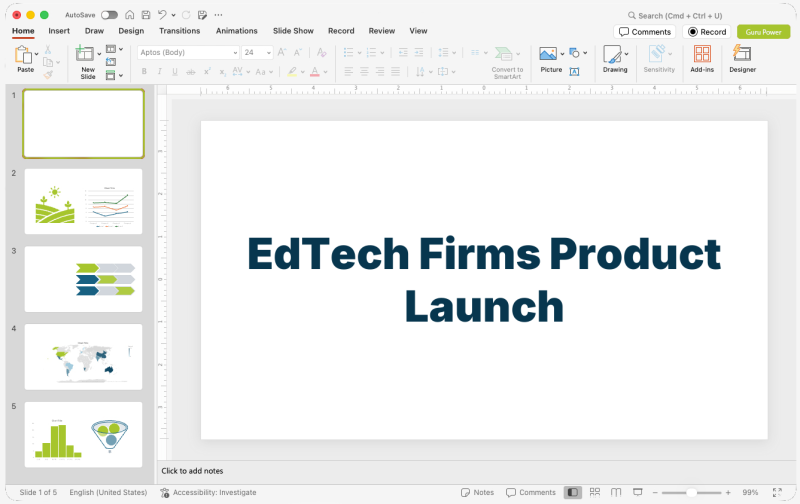Adjust the zoom slider handle
The image size is (800, 504).
pyautogui.click(x=691, y=492)
